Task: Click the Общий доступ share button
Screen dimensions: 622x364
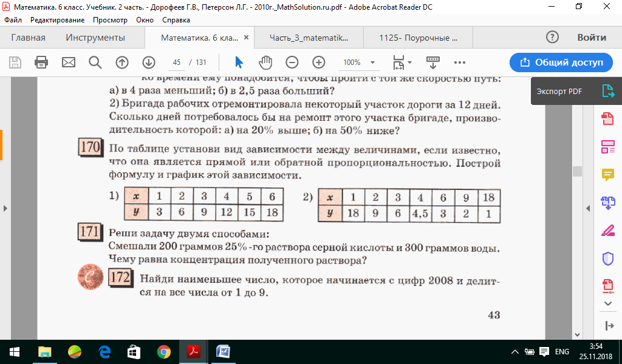Action: tap(561, 62)
